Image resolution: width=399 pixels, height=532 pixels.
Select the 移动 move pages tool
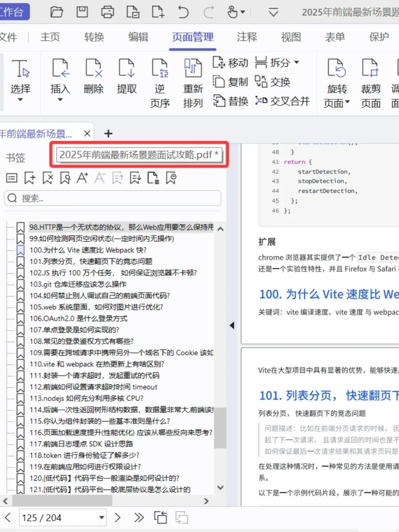pyautogui.click(x=230, y=62)
